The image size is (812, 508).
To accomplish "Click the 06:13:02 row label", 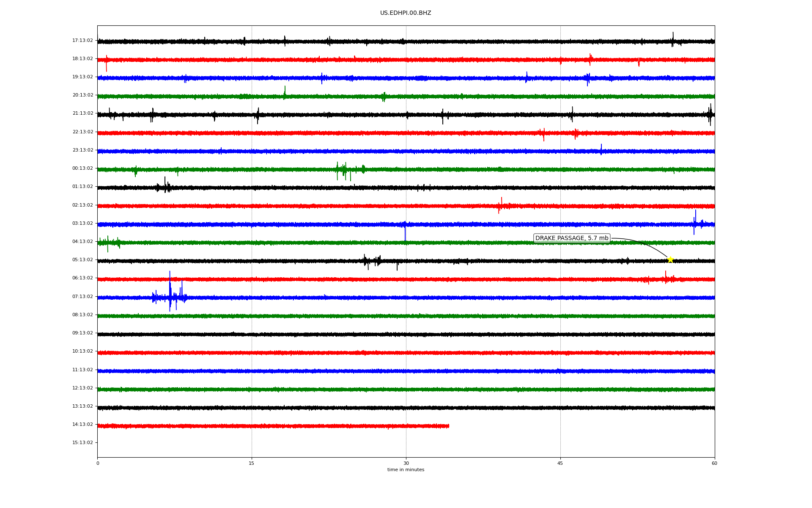I will (82, 278).
